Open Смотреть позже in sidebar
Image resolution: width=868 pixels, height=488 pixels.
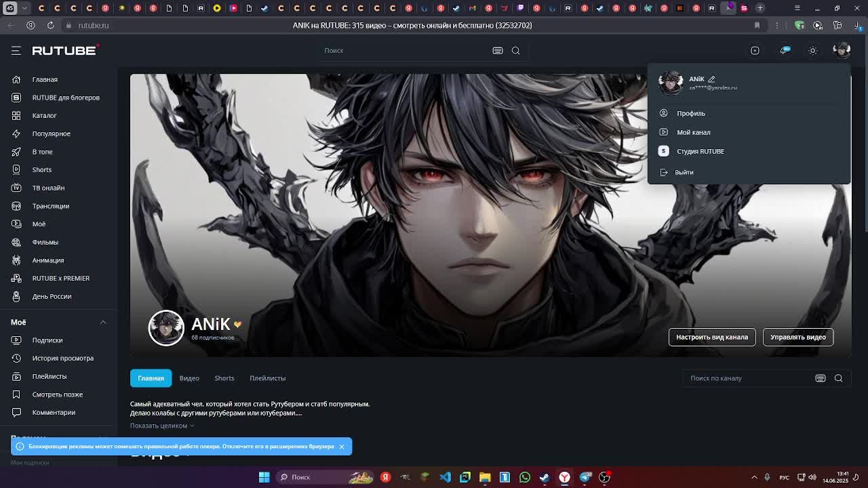coord(58,394)
